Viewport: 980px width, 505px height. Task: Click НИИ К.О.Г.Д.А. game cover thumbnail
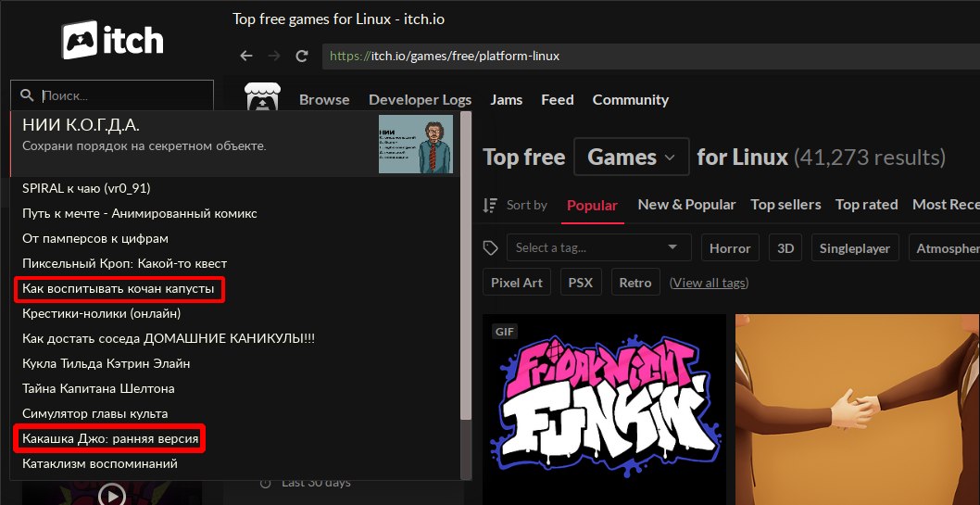[x=416, y=144]
